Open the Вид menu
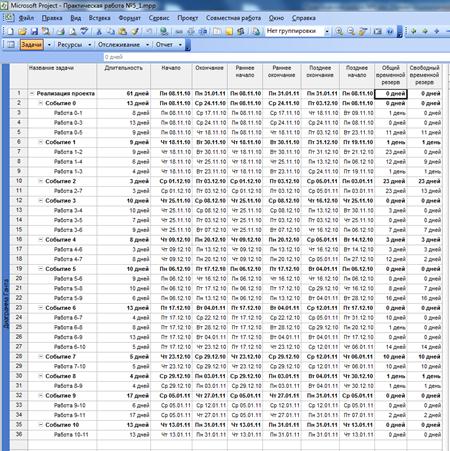This screenshot has width=450, height=451. coord(76,18)
